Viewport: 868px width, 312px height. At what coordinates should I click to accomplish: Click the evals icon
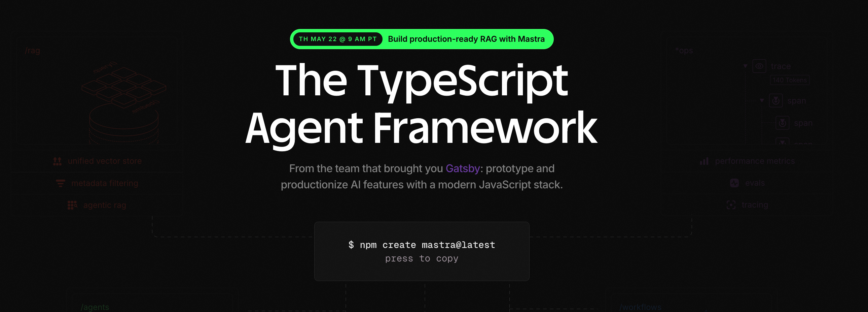click(x=734, y=183)
